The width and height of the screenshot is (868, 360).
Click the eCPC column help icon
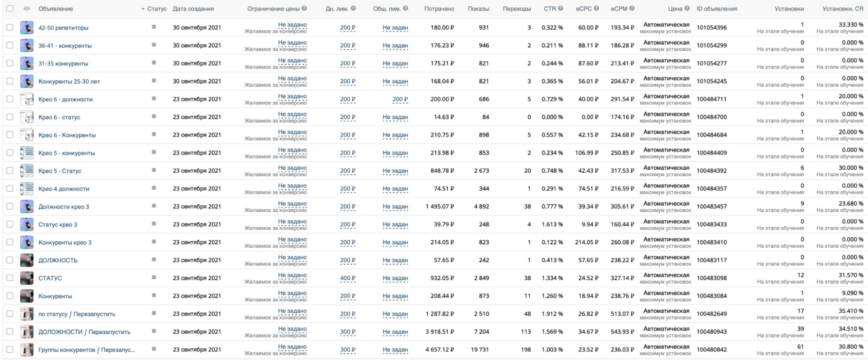(596, 8)
